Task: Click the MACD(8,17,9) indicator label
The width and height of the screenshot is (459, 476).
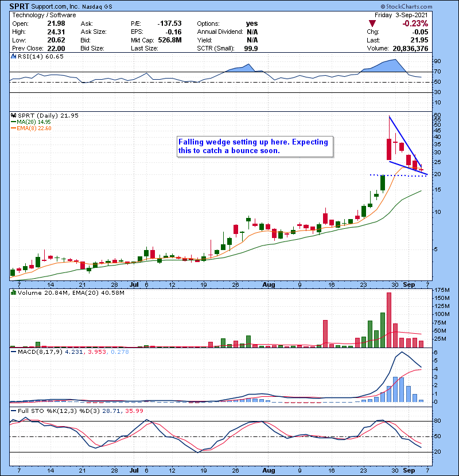Action: (x=40, y=352)
